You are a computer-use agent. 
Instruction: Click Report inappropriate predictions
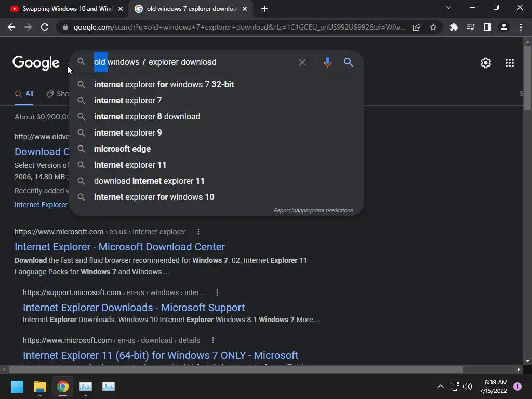click(x=313, y=211)
